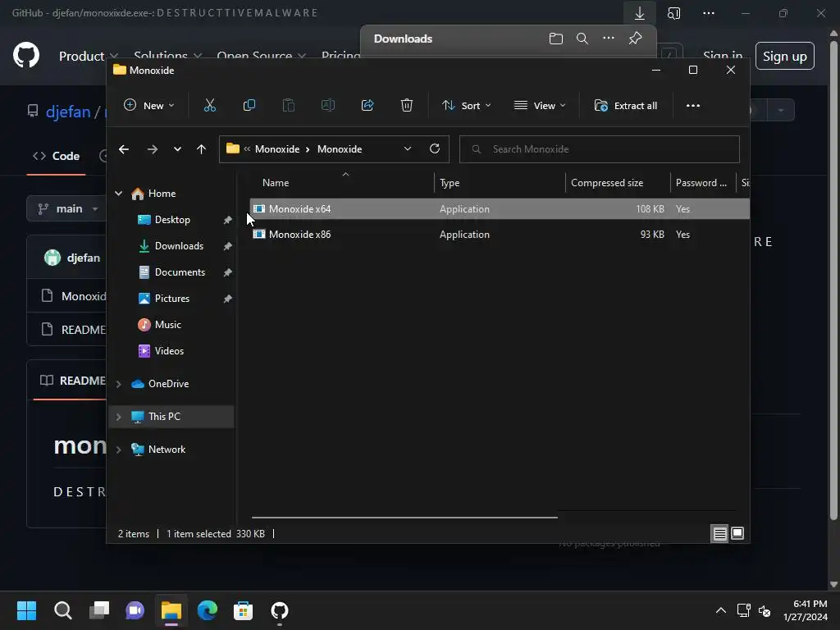Show hidden system tray icons
Image resolution: width=840 pixels, height=630 pixels.
pos(721,610)
